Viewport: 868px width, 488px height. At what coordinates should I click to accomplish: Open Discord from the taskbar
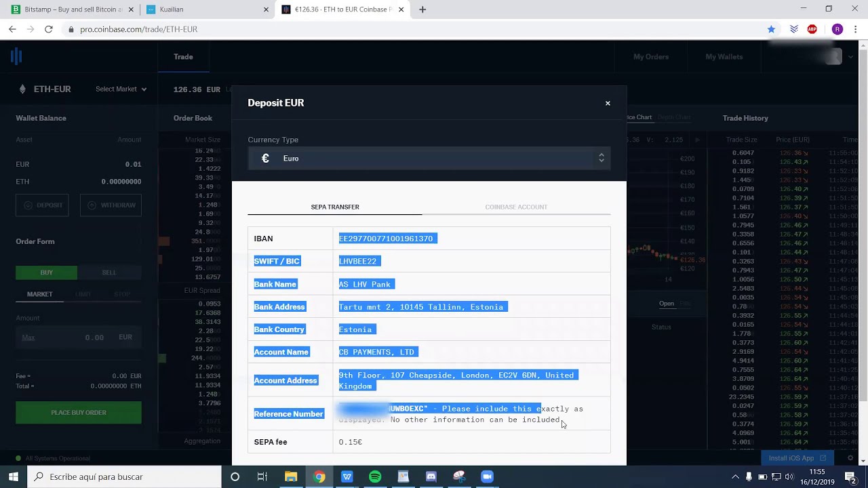tap(431, 476)
